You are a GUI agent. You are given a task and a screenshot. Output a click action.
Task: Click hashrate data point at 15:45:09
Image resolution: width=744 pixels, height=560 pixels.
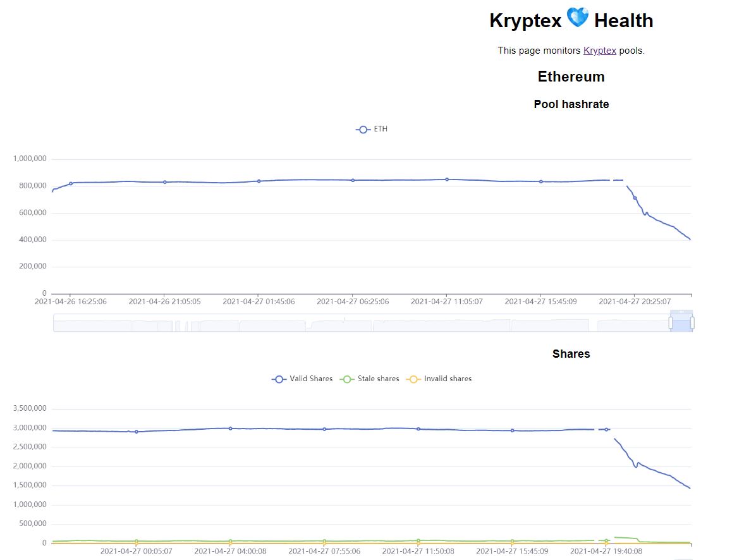541,182
